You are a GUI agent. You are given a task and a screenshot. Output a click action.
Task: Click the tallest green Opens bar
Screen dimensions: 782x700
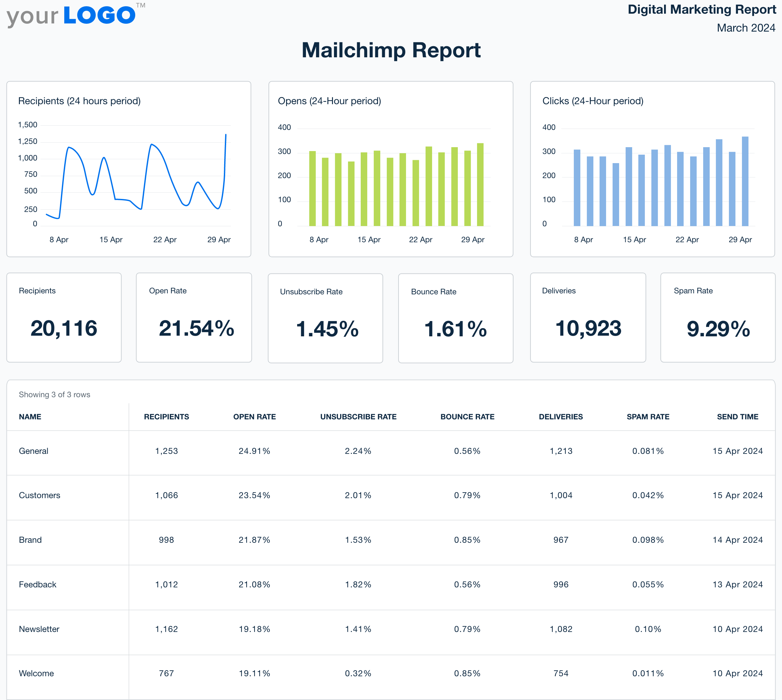tap(480, 185)
